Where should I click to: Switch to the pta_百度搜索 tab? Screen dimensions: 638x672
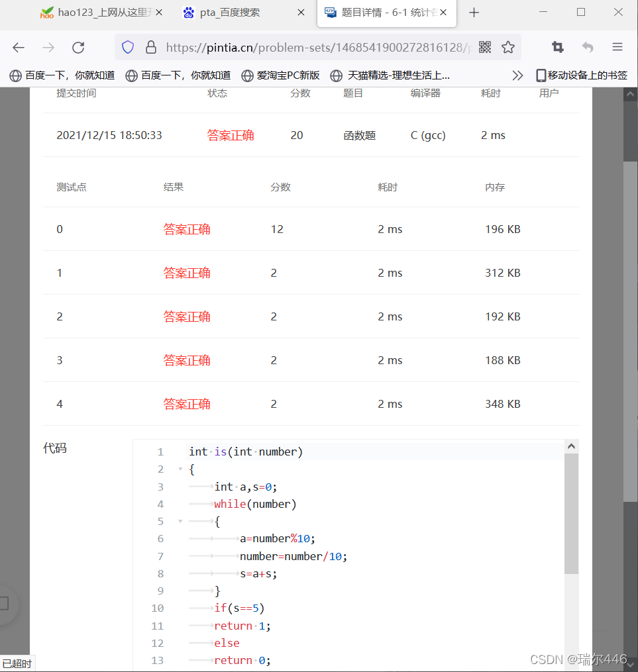[243, 13]
